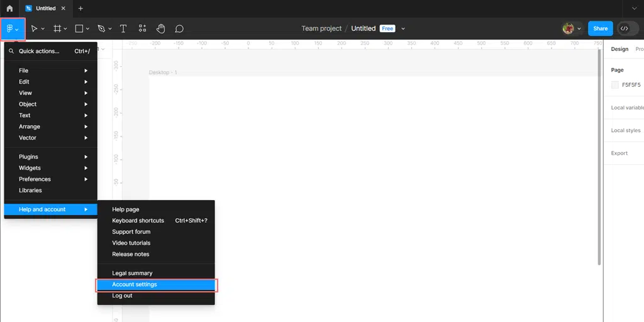
Task: Open the File submenu
Action: [51, 70]
